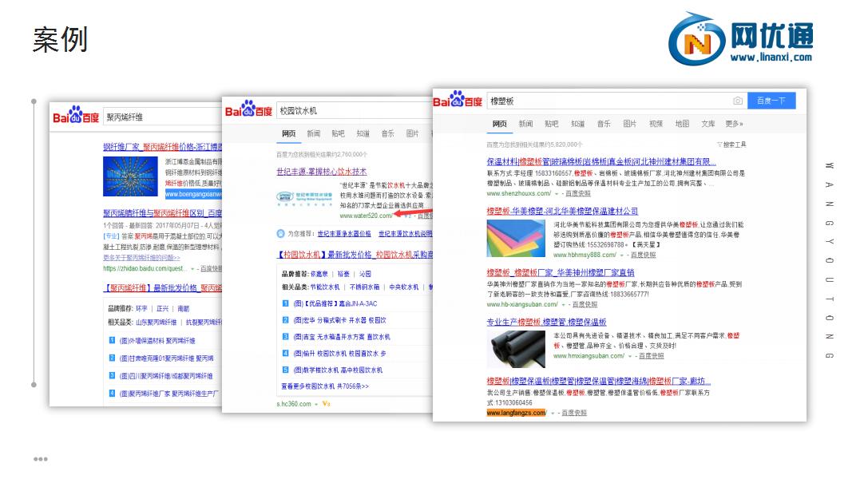
Task: Switch to 图片 tab in the 橡塑板 window
Action: pyautogui.click(x=630, y=124)
